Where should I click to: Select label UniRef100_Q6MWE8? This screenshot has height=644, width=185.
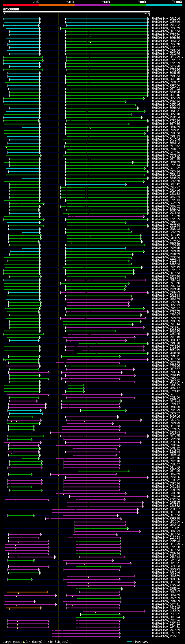[166, 353]
